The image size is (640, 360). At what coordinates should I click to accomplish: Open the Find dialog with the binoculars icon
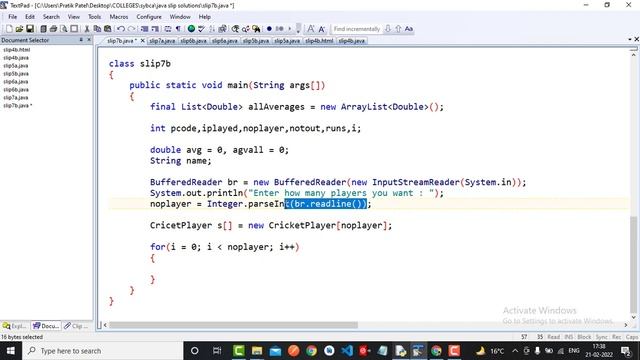[x=235, y=29]
